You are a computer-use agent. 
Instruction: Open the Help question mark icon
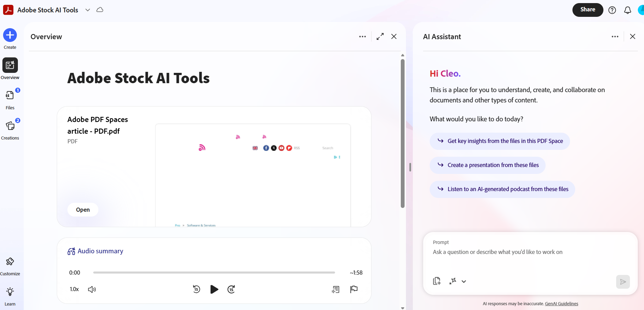pos(612,10)
